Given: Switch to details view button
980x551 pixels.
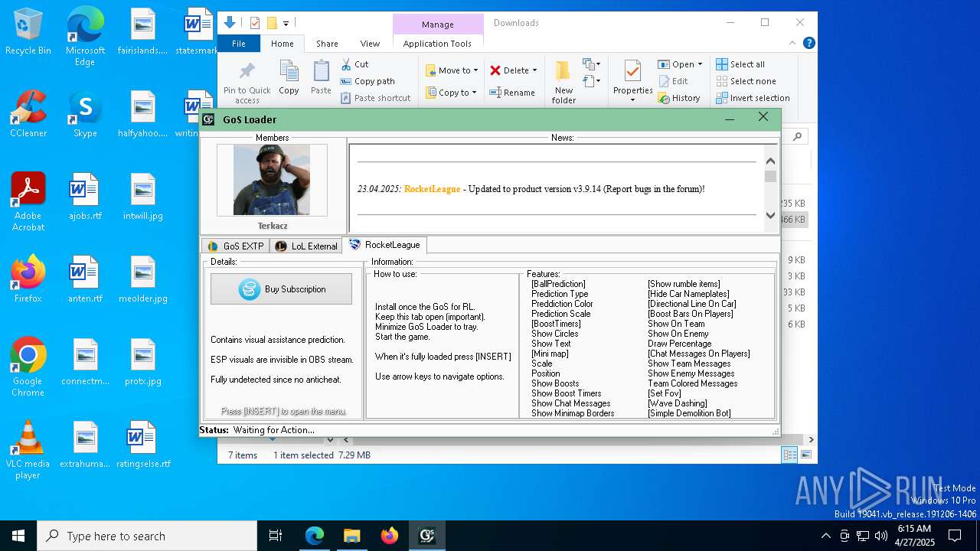Looking at the screenshot, I should click(x=789, y=455).
